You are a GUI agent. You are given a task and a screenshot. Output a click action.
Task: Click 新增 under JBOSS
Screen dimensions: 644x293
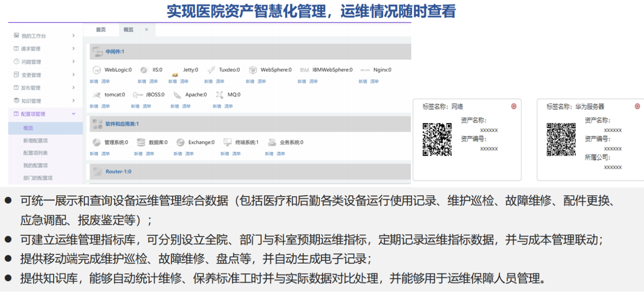(135, 106)
